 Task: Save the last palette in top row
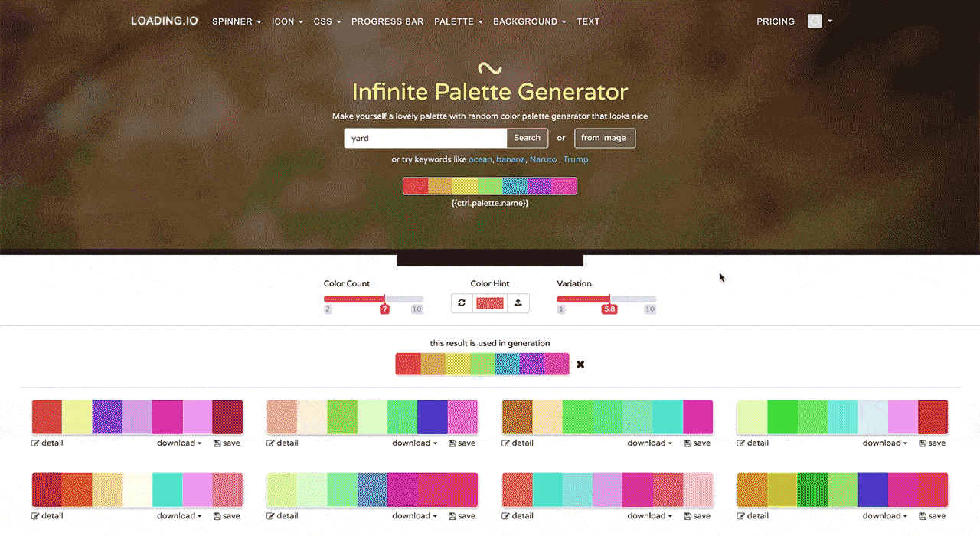[x=932, y=443]
